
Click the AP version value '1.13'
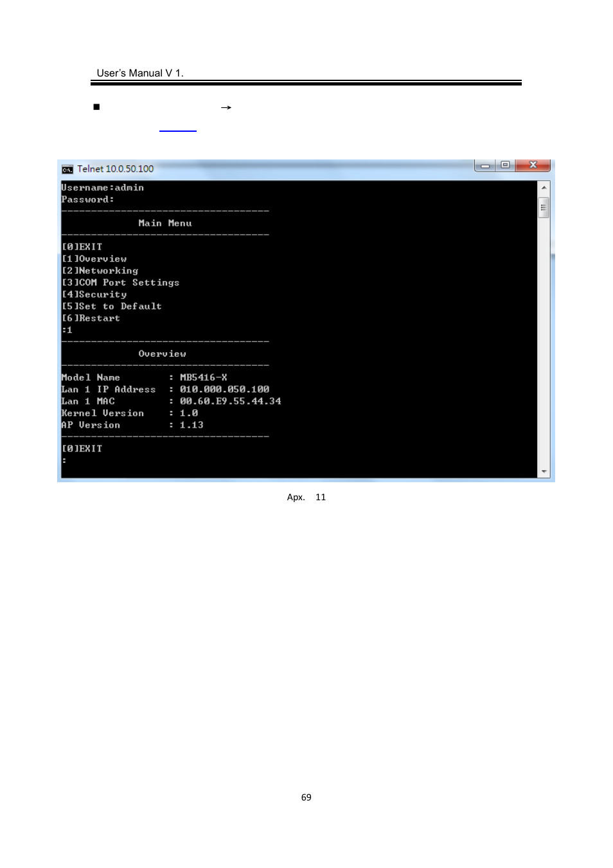pyautogui.click(x=191, y=426)
